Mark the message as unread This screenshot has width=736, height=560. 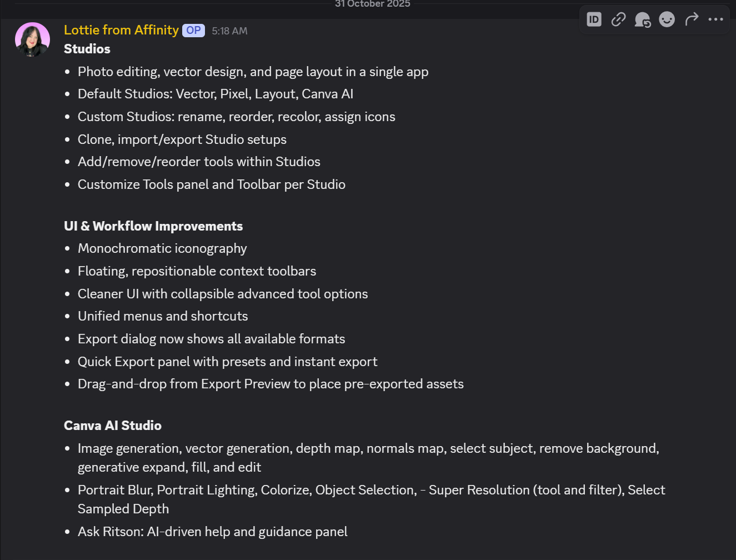point(643,20)
